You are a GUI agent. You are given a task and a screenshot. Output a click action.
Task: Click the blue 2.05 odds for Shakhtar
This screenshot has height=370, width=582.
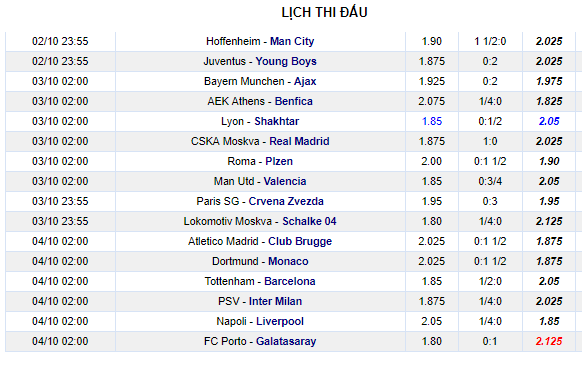point(549,121)
